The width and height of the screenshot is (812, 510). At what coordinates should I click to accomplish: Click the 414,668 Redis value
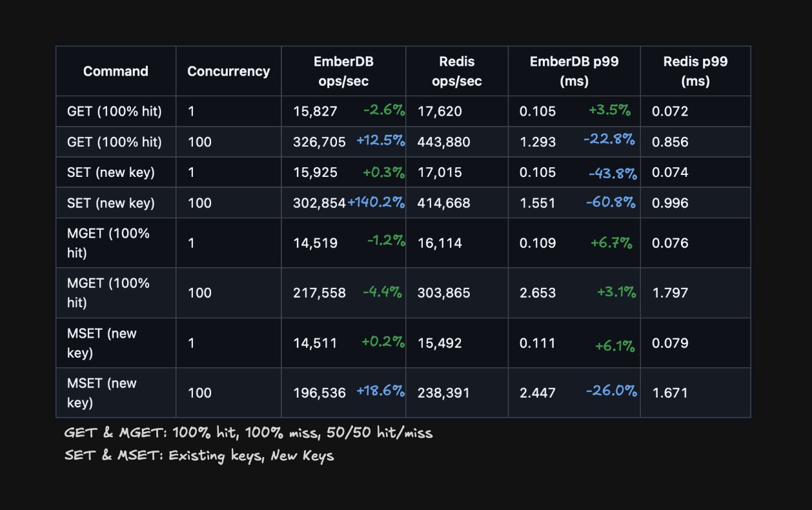[444, 203]
